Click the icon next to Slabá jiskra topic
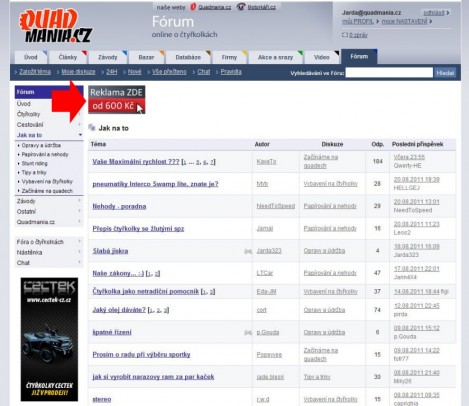 (x=248, y=251)
